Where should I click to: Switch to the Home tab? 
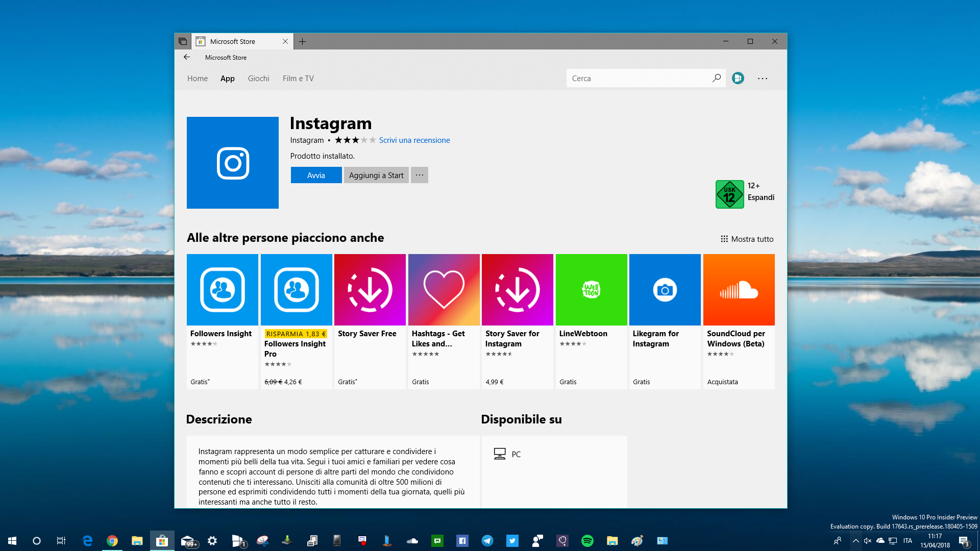coord(198,78)
